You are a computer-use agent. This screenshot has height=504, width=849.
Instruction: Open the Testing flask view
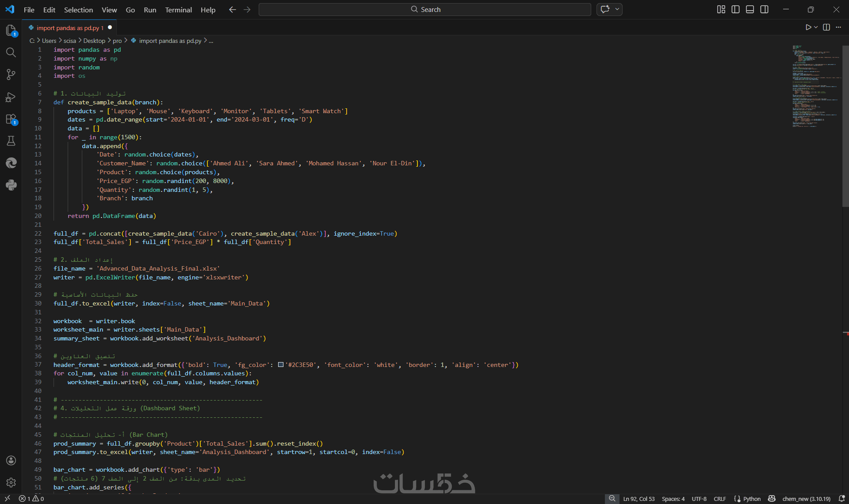11,141
